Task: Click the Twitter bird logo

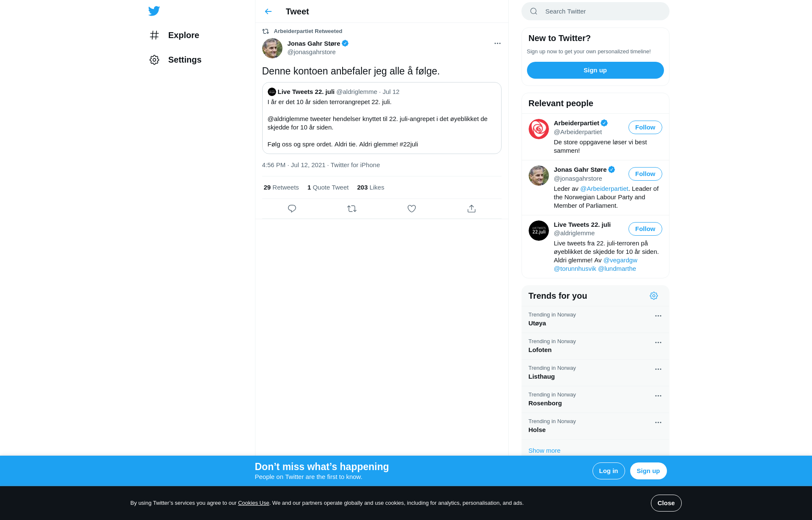Action: [x=154, y=11]
